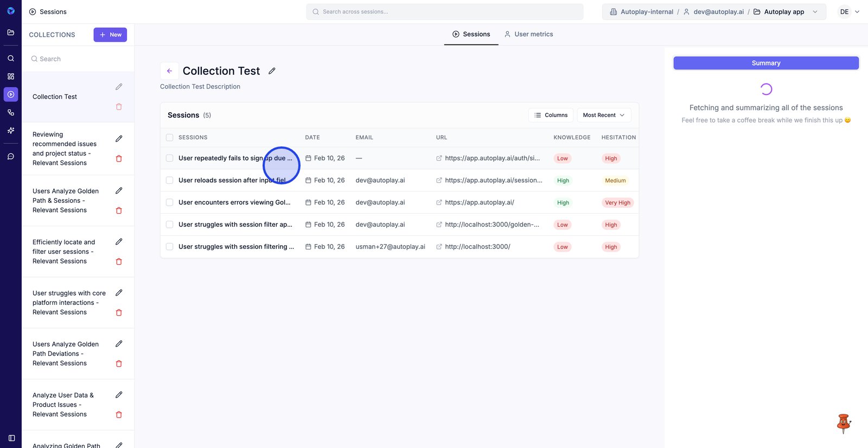
Task: Edit the Users Analyze Golden Path & Sessions collection
Action: [x=119, y=191]
